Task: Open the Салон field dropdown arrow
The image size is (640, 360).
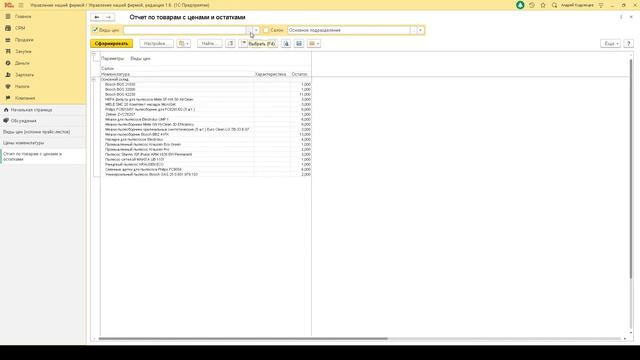Action: (x=420, y=30)
